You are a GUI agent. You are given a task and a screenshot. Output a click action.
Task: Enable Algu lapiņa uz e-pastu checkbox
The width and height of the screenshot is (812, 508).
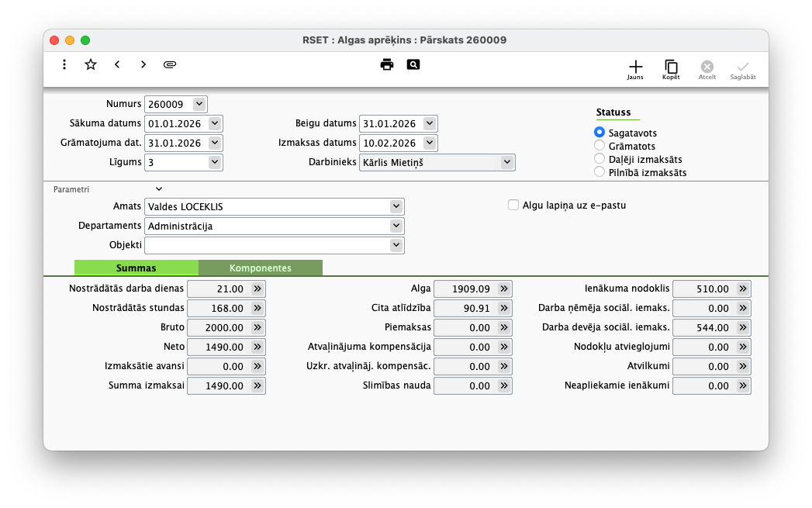[x=513, y=205]
